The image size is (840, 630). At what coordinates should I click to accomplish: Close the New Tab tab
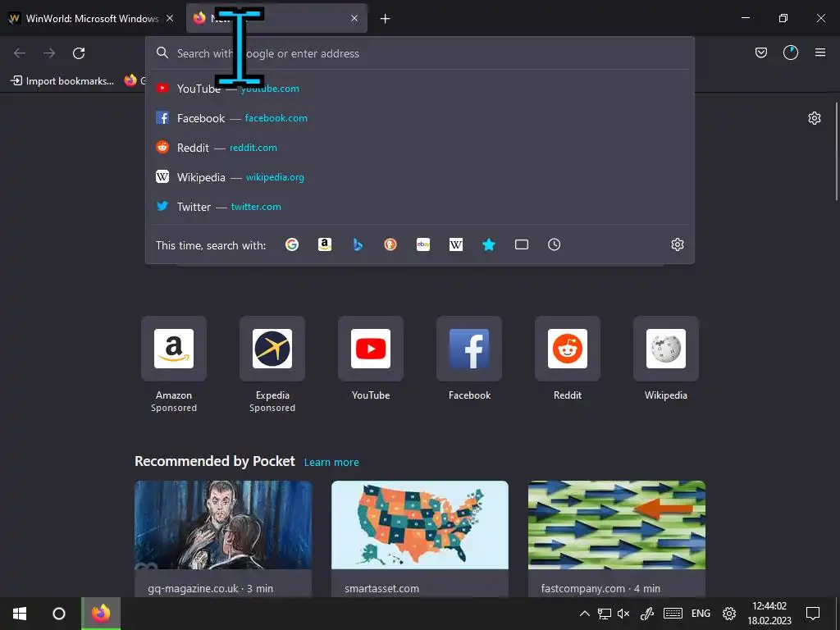pyautogui.click(x=354, y=18)
